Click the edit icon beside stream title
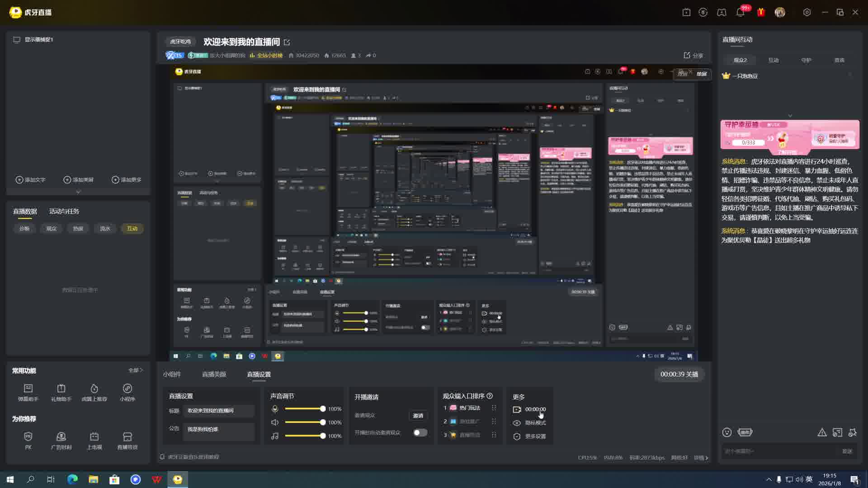 coord(287,42)
